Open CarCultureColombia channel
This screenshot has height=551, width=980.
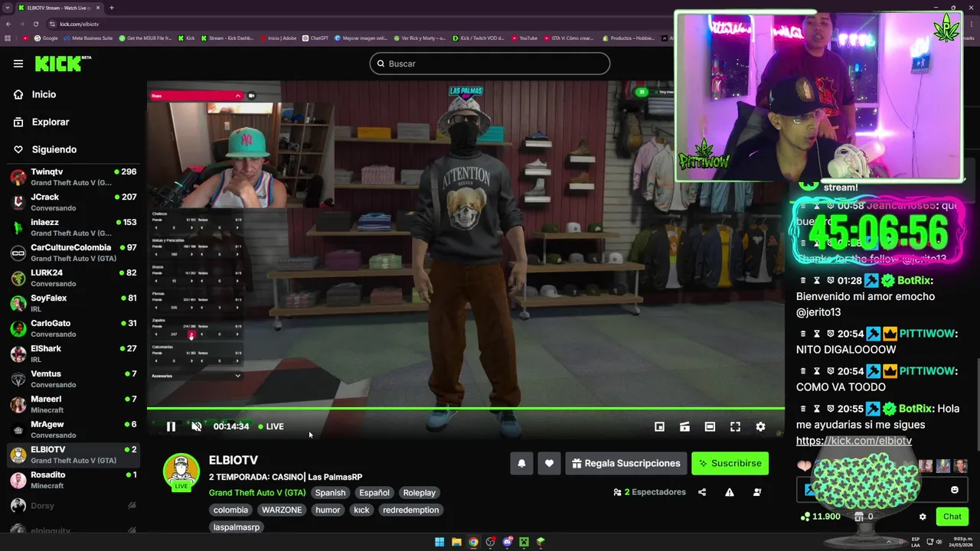(x=73, y=253)
